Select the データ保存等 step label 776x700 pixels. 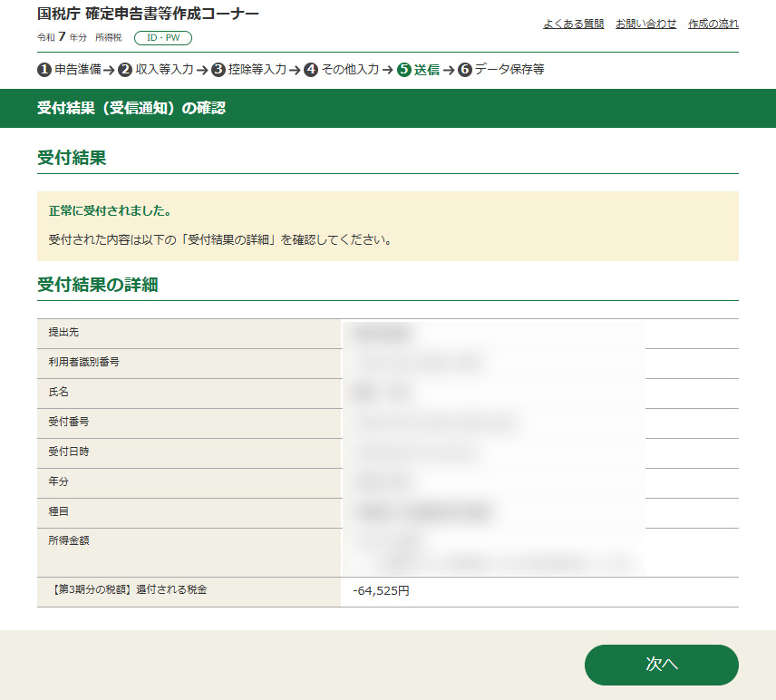(x=509, y=70)
